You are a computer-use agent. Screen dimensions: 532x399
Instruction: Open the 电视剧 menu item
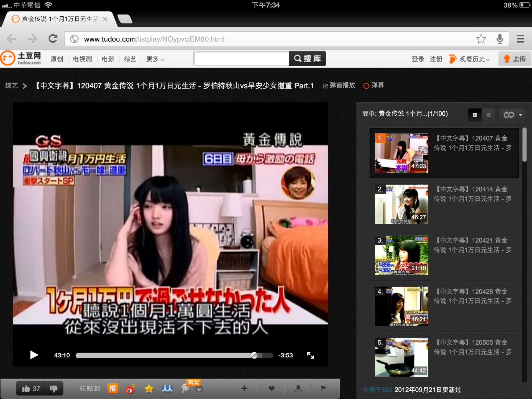(x=82, y=59)
